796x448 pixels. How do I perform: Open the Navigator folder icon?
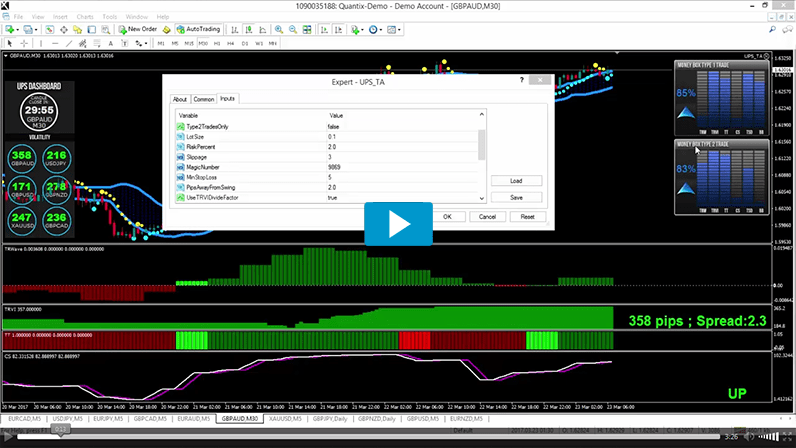(x=78, y=30)
